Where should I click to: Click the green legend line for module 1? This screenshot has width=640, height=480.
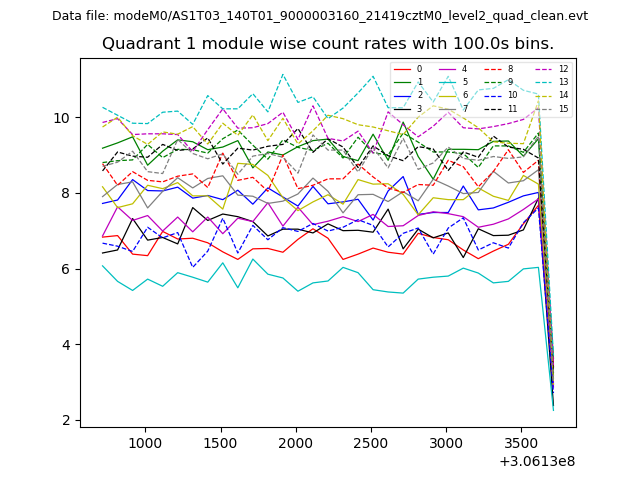pyautogui.click(x=402, y=82)
